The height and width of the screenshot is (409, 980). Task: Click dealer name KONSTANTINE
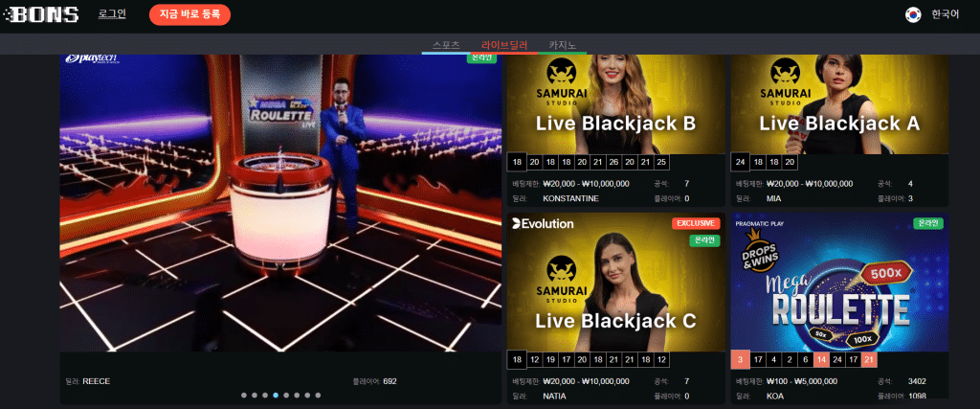tap(571, 199)
